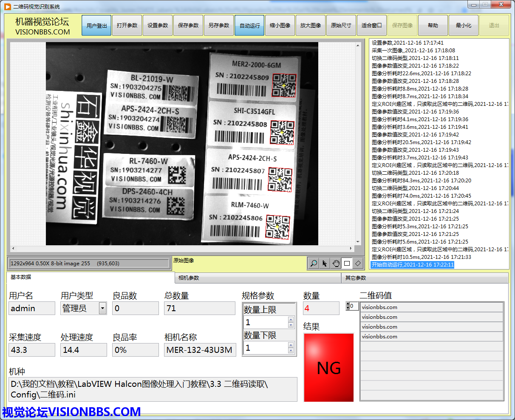The width and height of the screenshot is (515, 420).
Task: Click the 打开参数 button
Action: [x=127, y=26]
